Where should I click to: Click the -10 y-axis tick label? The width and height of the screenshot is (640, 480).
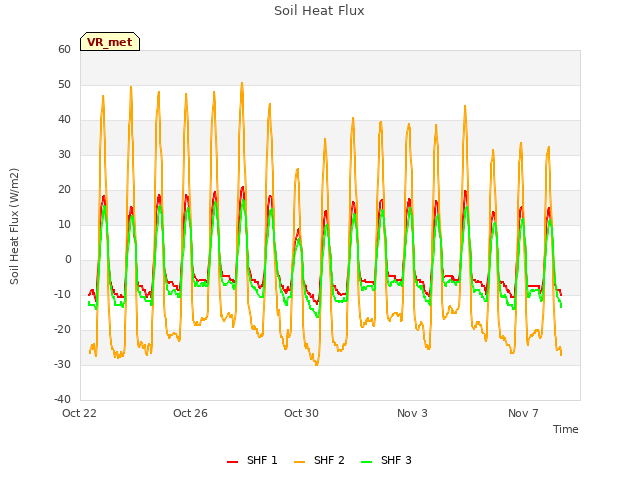point(62,294)
